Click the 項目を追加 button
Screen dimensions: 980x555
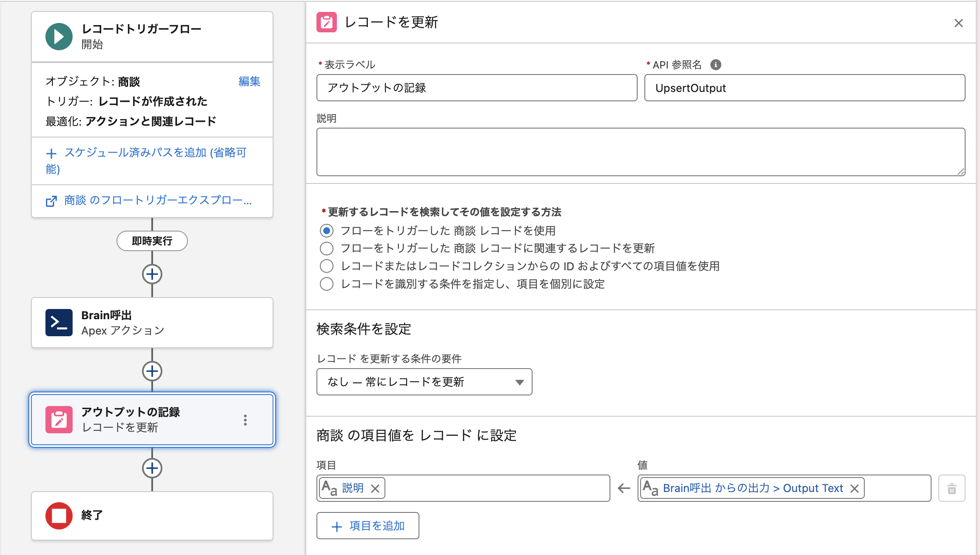(x=367, y=526)
